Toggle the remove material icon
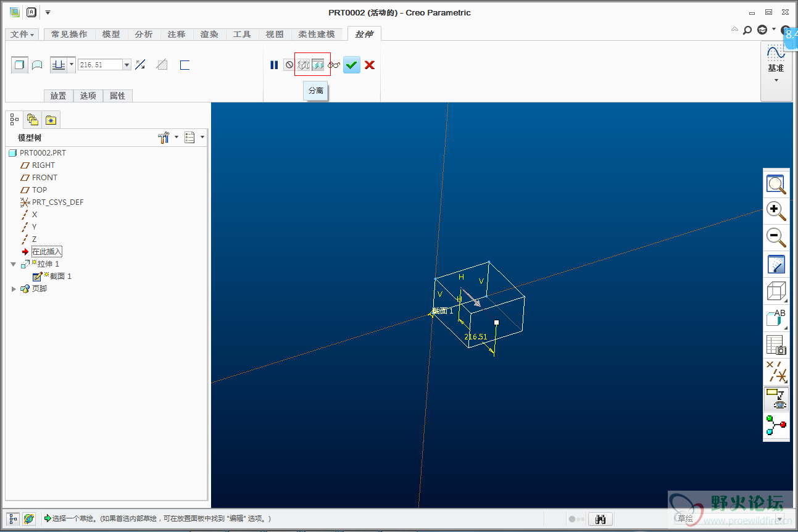This screenshot has width=798, height=532. (x=162, y=65)
